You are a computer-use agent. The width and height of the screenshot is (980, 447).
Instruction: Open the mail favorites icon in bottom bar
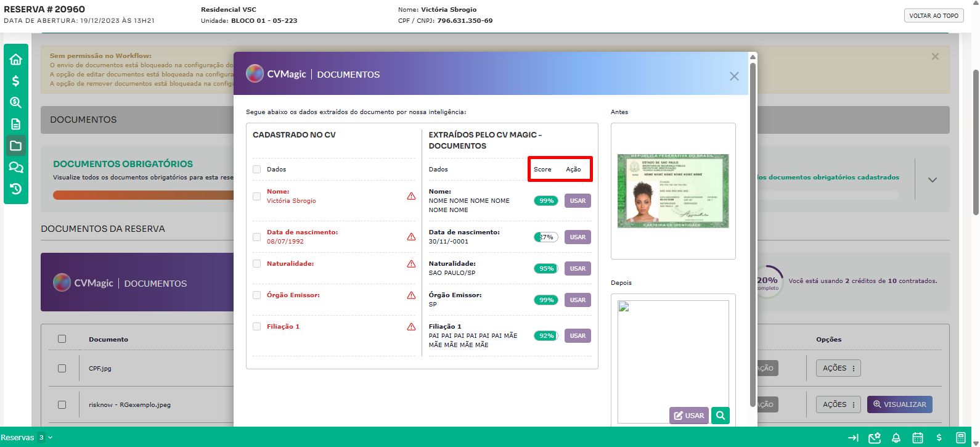[875, 438]
